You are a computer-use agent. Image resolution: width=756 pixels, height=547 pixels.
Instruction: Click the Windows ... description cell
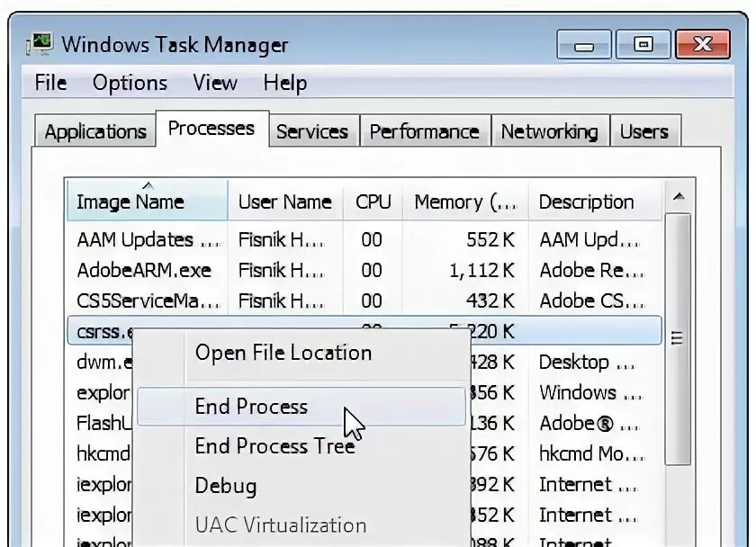(590, 393)
